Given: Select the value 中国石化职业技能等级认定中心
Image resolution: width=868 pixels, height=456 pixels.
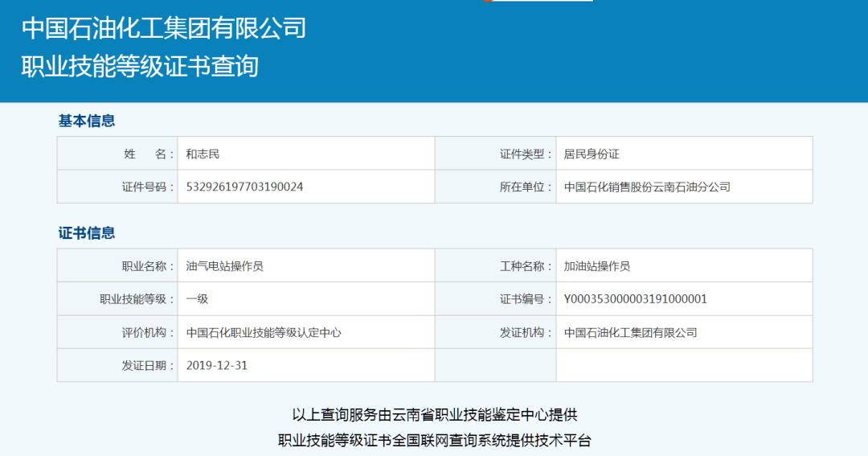Looking at the screenshot, I should pyautogui.click(x=264, y=332).
